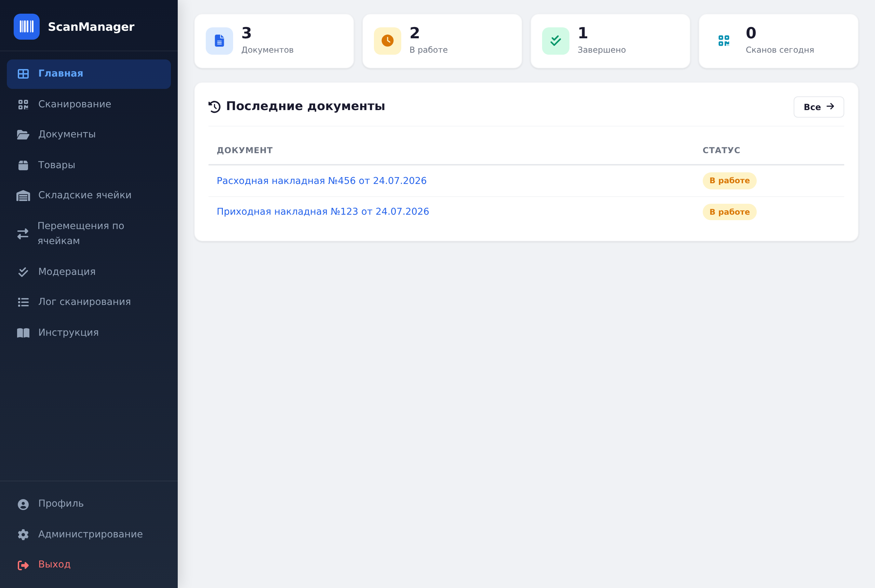Viewport: 875px width, 588px height.
Task: Open Инструкция from sidebar
Action: click(89, 333)
